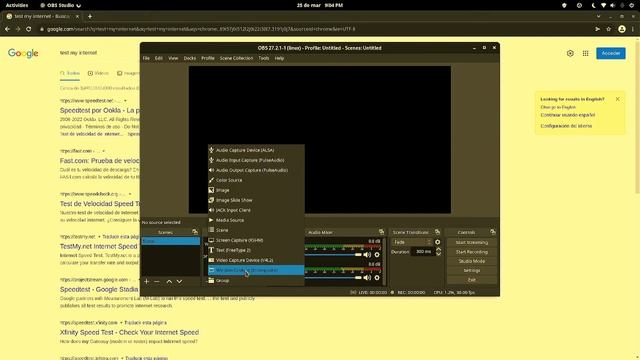Screen dimensions: 640x360
Task: Open the Fade transition dropdown
Action: (411, 242)
